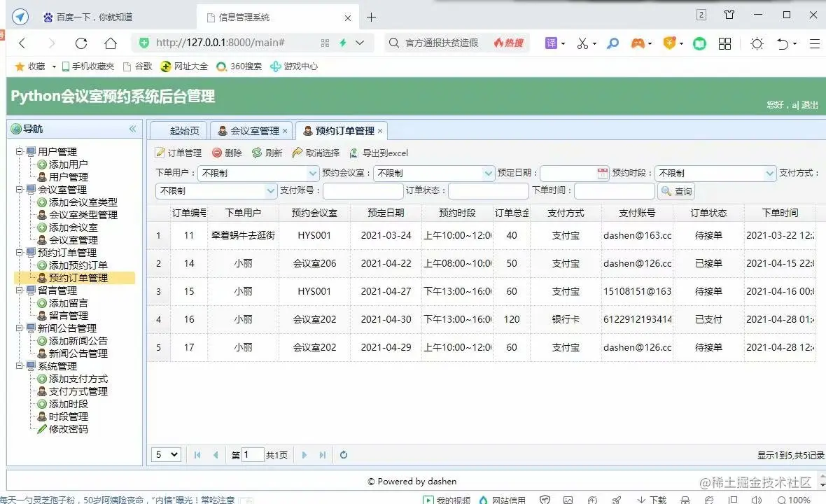Click the 订单管理 edit toolbar icon
This screenshot has width=826, height=504.
pos(160,153)
